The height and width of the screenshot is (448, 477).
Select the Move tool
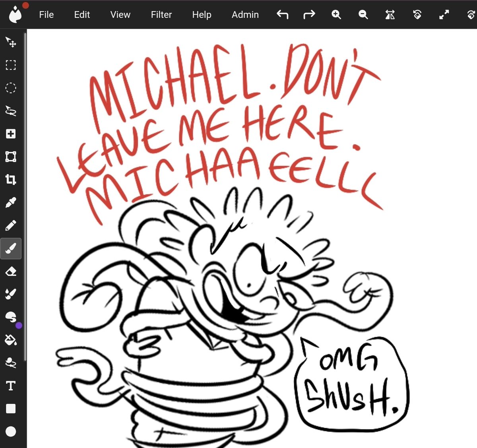pyautogui.click(x=11, y=42)
